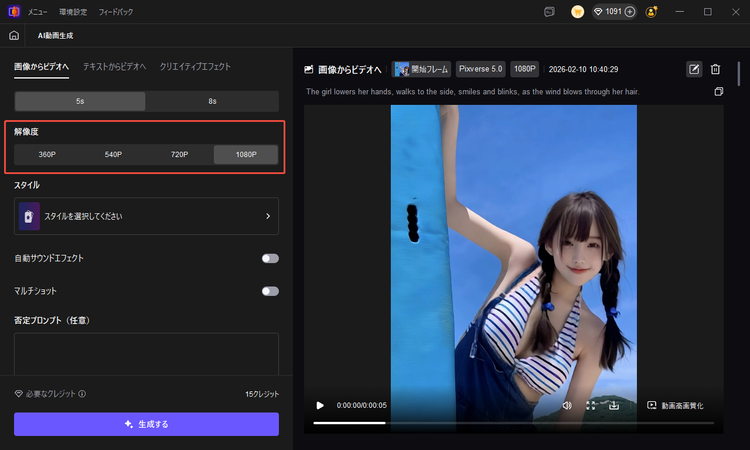Play the generated video
Screen dimensions: 750x450
click(x=320, y=406)
